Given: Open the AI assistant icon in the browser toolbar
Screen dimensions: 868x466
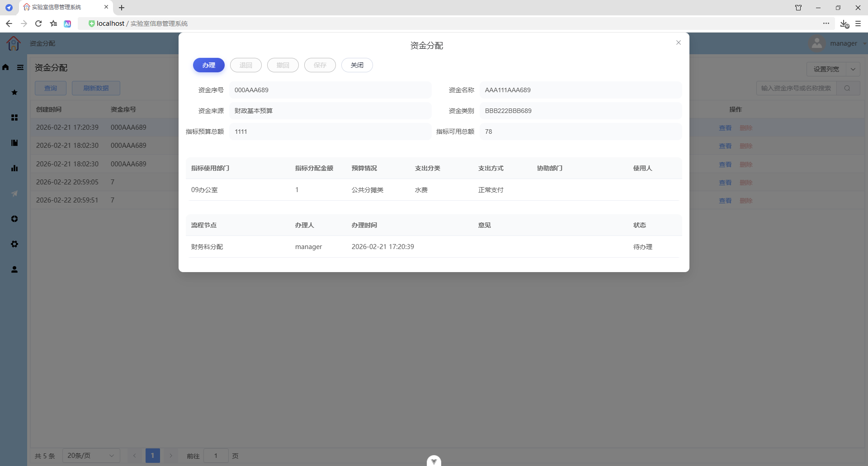Looking at the screenshot, I should pyautogui.click(x=67, y=24).
